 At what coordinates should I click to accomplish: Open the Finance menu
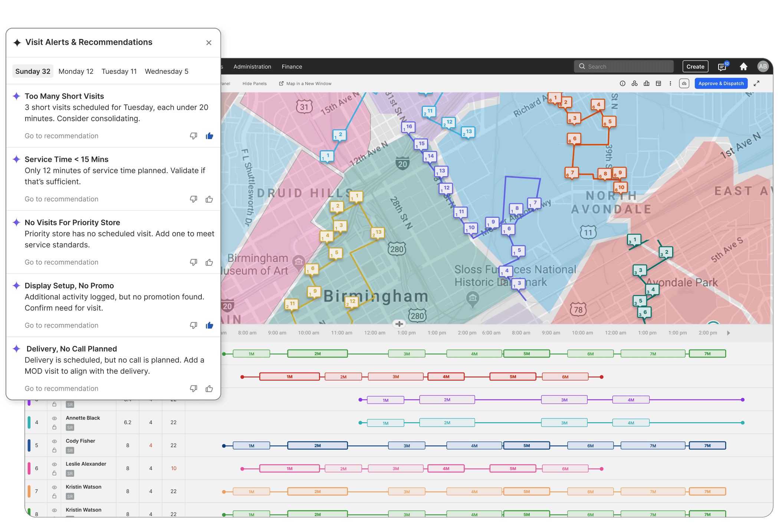[292, 67]
